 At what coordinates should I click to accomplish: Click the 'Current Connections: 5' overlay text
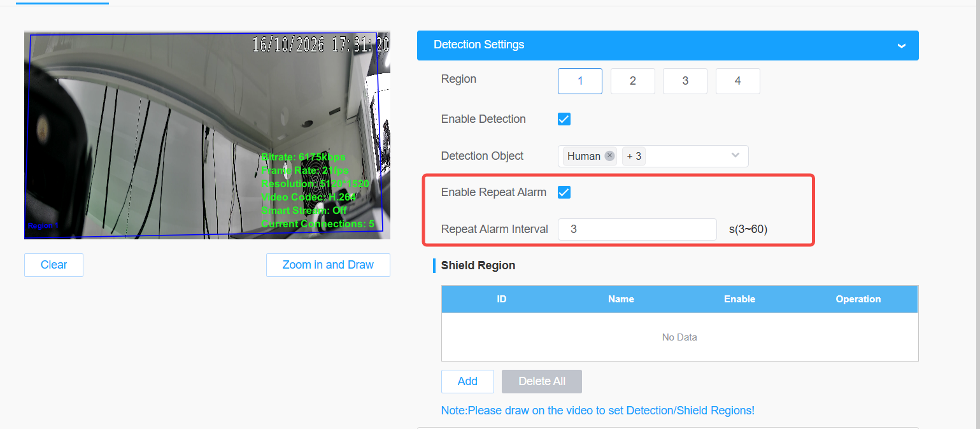318,224
